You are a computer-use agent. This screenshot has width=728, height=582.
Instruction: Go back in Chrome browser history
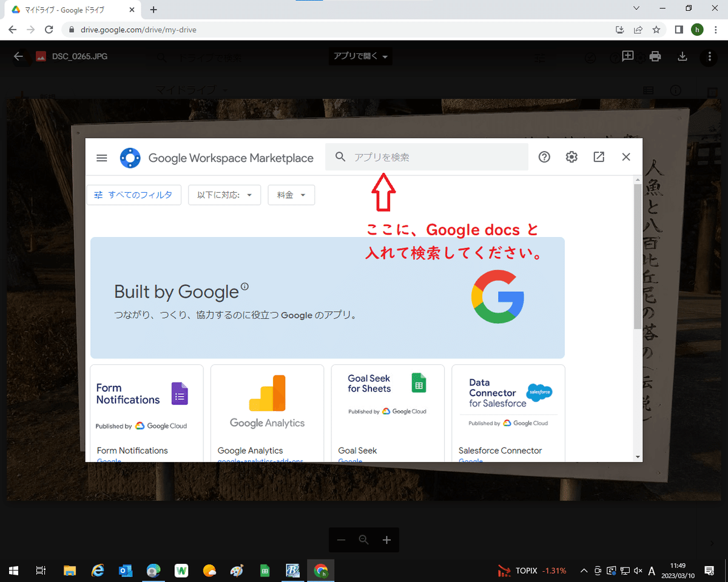pyautogui.click(x=13, y=29)
